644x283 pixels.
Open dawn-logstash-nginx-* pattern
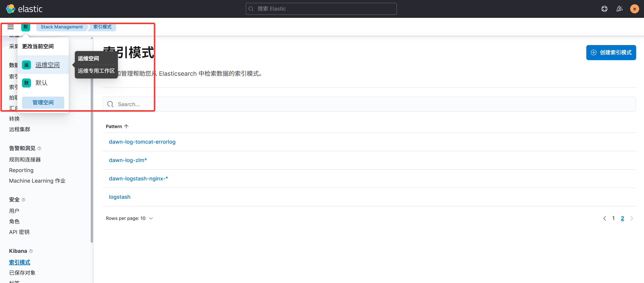pyautogui.click(x=138, y=179)
